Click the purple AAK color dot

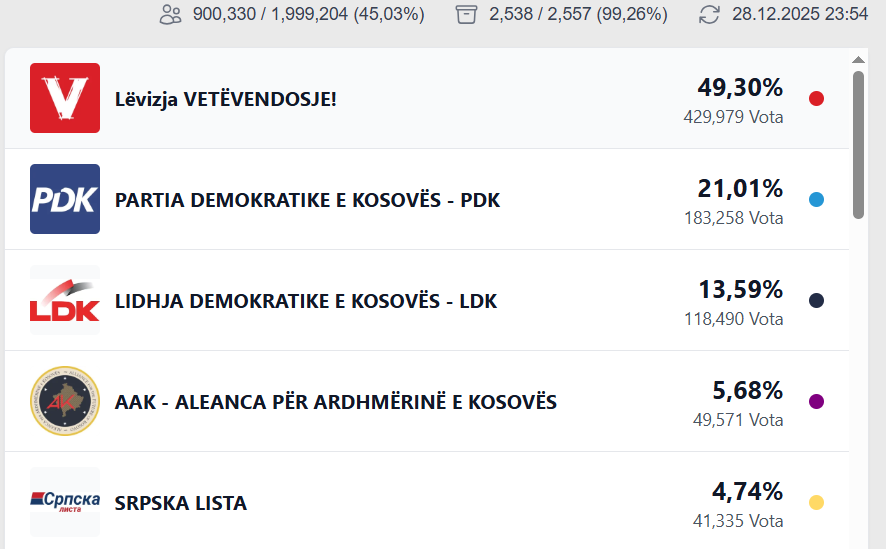tap(816, 402)
